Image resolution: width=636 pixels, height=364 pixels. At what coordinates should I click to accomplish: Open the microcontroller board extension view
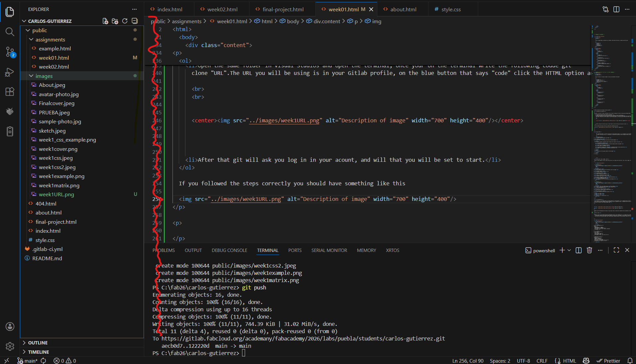(x=10, y=131)
